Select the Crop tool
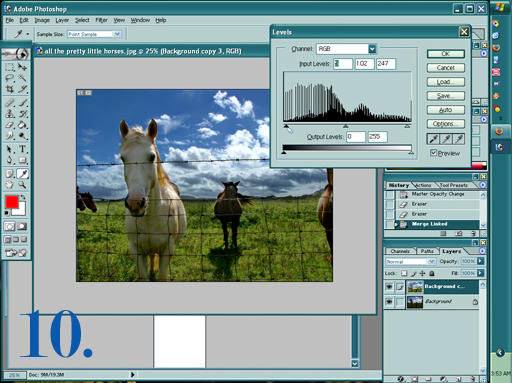 10,89
